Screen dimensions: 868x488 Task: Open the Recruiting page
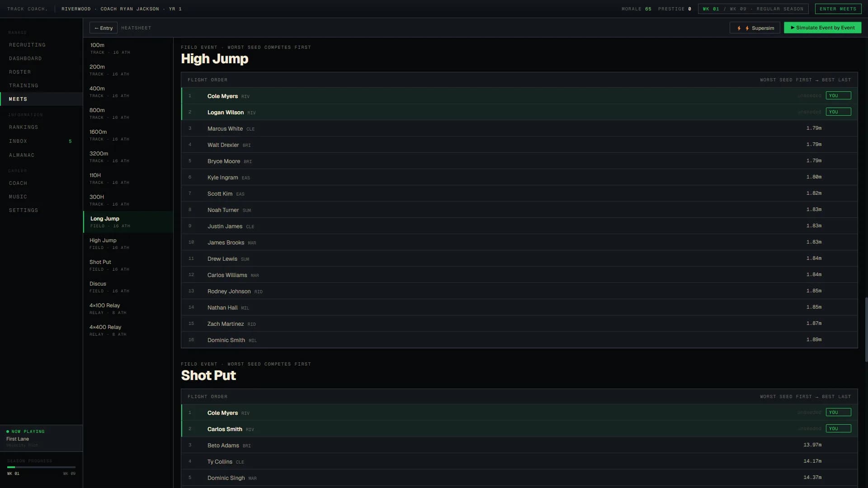[x=41, y=45]
